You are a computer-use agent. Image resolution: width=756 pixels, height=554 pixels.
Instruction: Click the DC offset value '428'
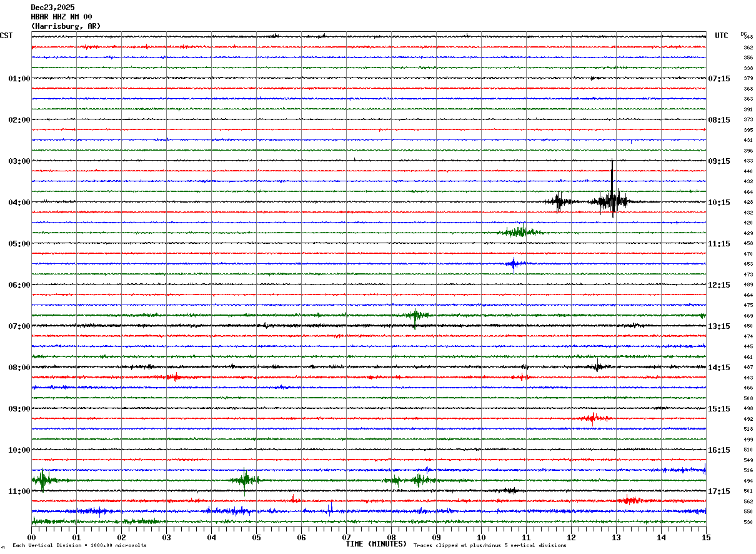[x=748, y=203]
